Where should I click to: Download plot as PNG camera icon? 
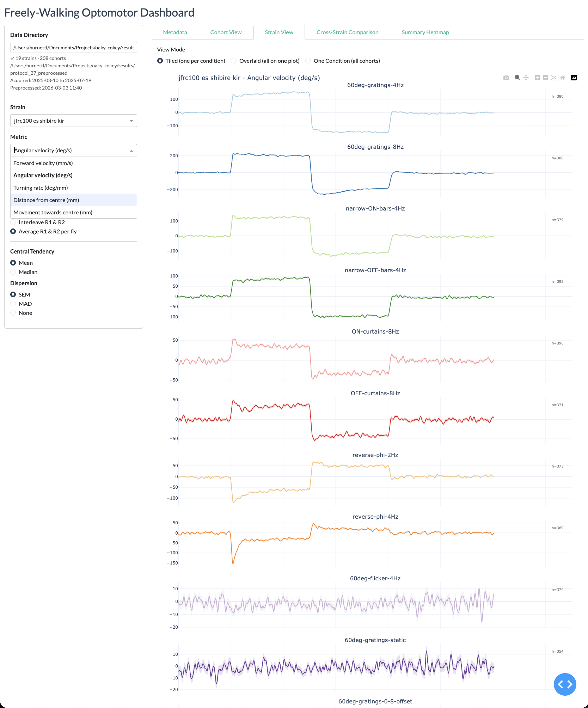506,78
